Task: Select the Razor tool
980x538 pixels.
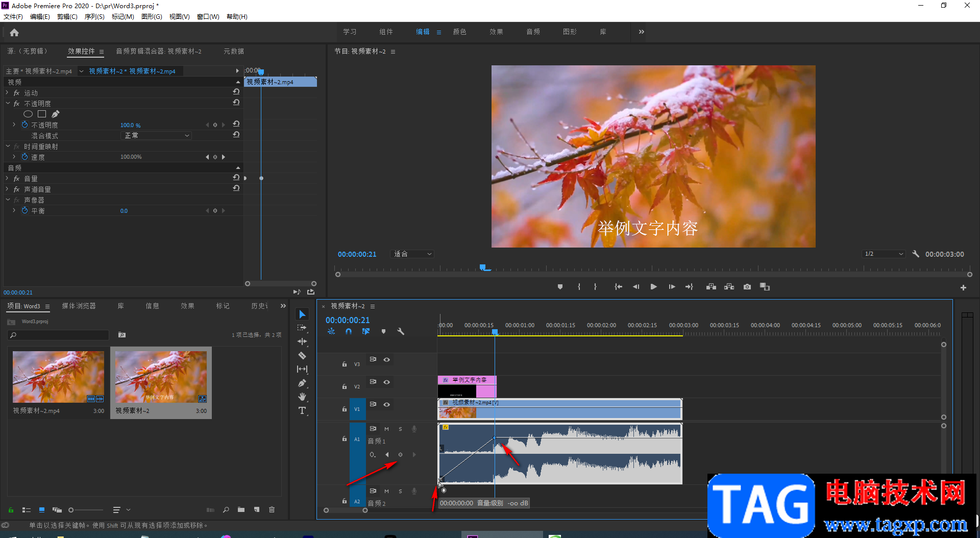Action: click(302, 355)
